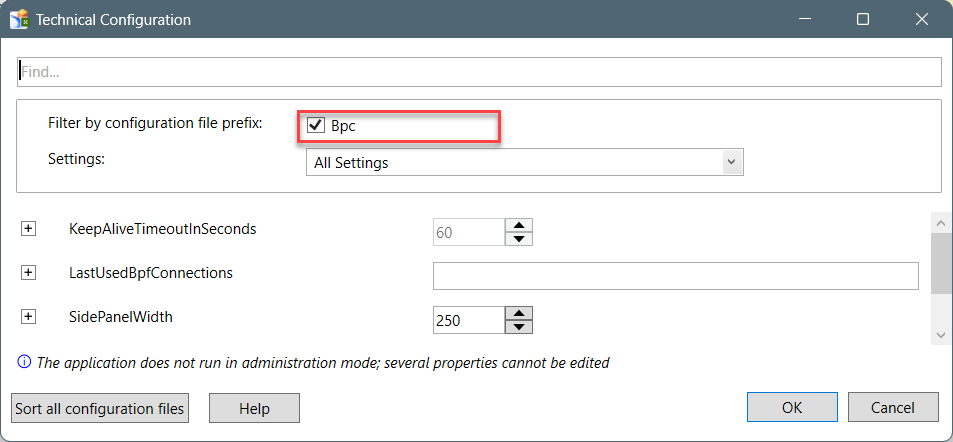The width and height of the screenshot is (953, 442).
Task: Click the Find search field
Action: pos(480,72)
